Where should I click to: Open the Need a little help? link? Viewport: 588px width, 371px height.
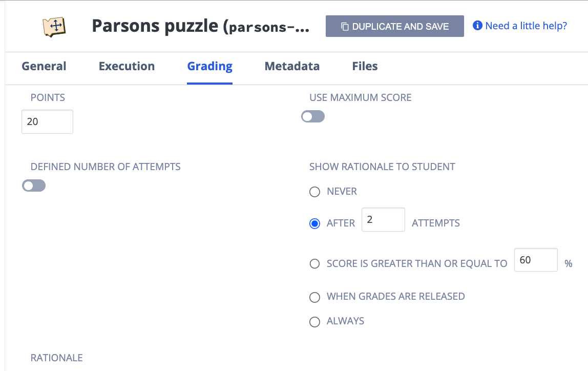(x=526, y=26)
